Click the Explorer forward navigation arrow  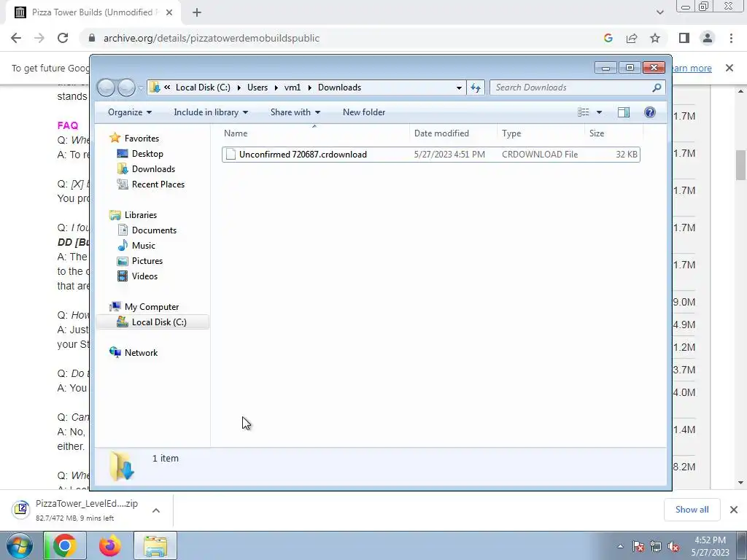[x=126, y=87]
